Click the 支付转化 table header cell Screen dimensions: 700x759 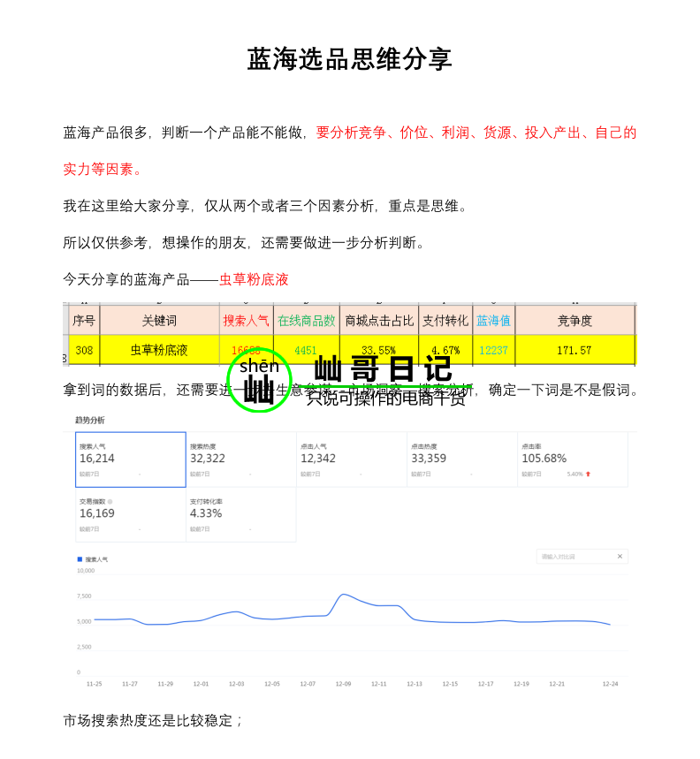point(445,321)
